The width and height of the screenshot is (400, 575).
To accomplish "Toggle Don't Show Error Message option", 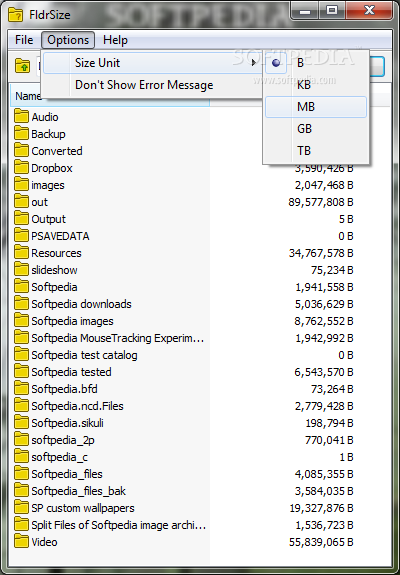I will click(x=152, y=85).
